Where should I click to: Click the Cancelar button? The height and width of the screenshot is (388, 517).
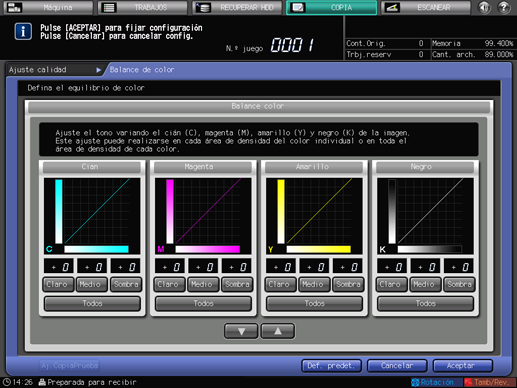tap(397, 366)
